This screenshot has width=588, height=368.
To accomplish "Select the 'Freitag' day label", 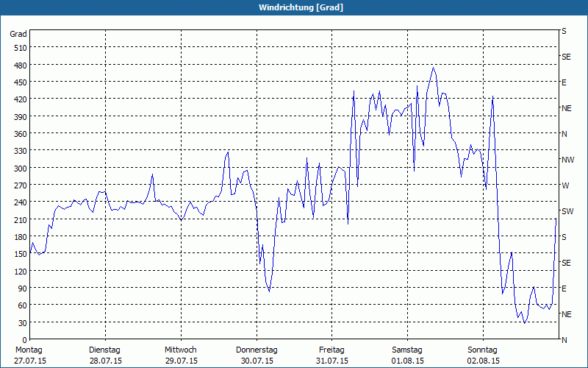I will [331, 350].
